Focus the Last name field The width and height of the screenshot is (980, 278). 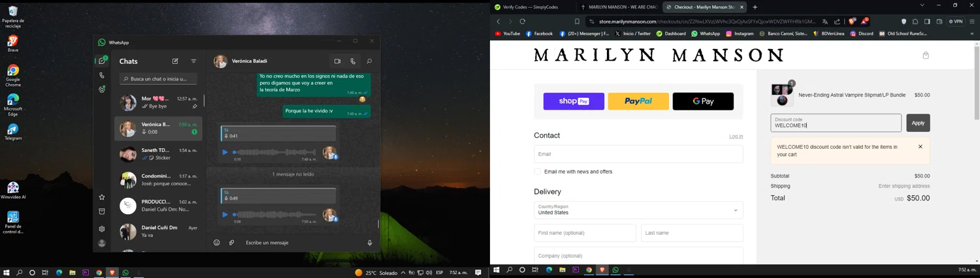pos(692,233)
